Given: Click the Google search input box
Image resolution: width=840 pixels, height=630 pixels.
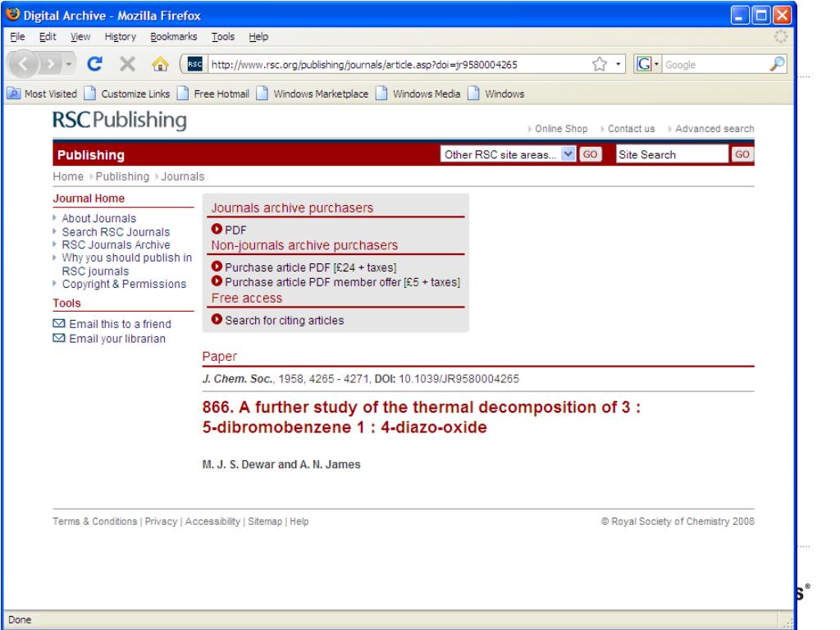Looking at the screenshot, I should point(715,65).
